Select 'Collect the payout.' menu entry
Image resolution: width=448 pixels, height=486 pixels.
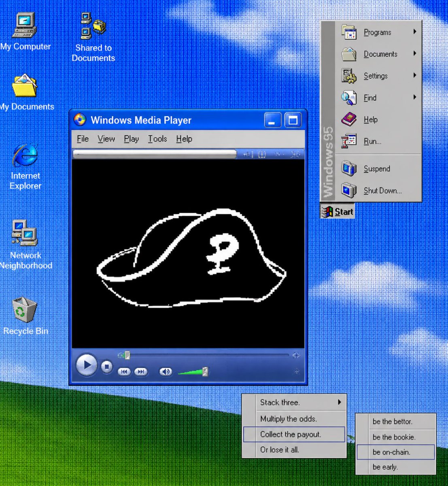coord(294,434)
